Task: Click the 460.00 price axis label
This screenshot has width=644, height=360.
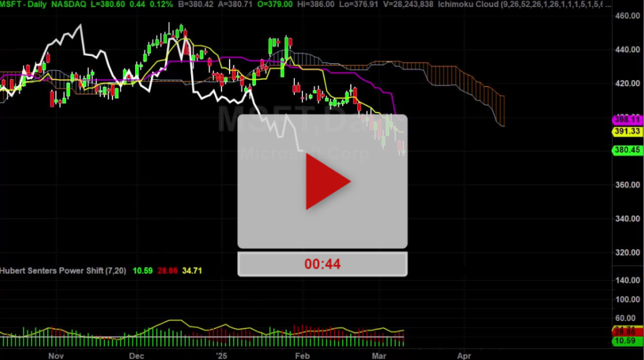Action: coord(628,16)
